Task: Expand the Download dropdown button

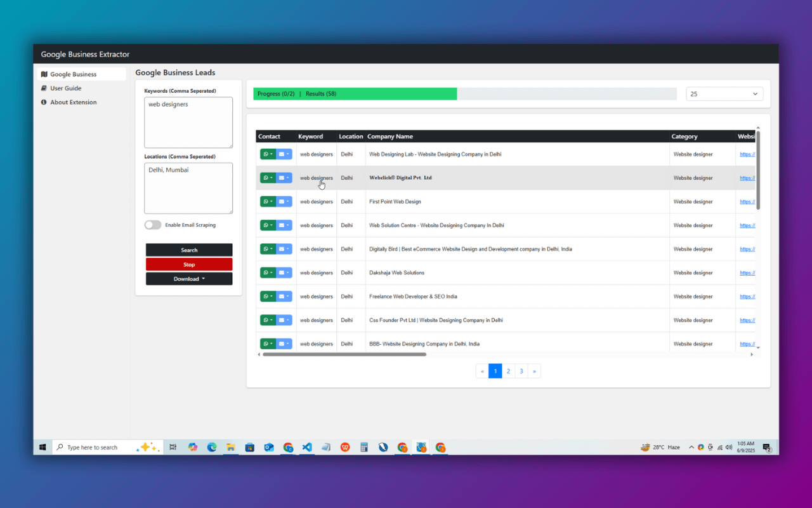Action: (x=189, y=279)
